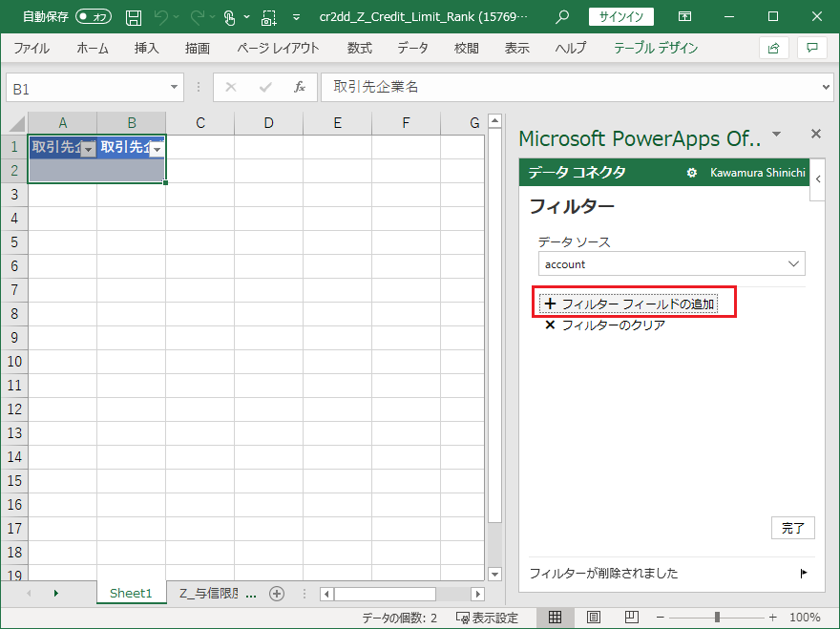Expand the formula bar chevron
840x629 pixels.
click(x=826, y=87)
